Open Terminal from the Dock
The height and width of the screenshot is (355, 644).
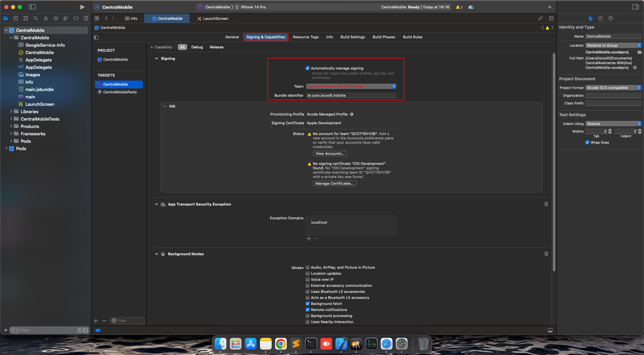pos(311,344)
